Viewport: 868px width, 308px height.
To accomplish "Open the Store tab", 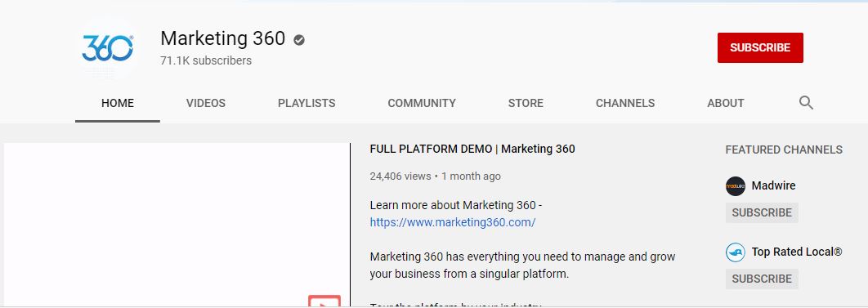I will [x=526, y=103].
